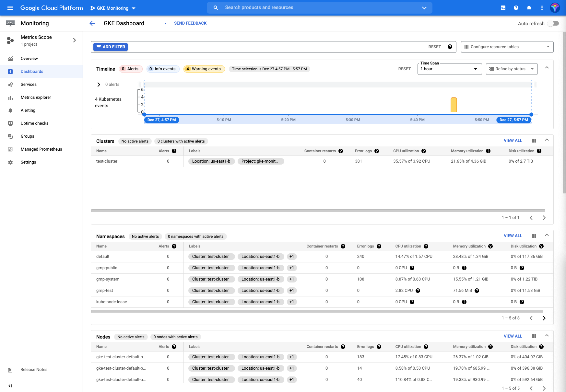Open Settings in the sidebar
Screen dimensions: 566x392
(x=41, y=162)
